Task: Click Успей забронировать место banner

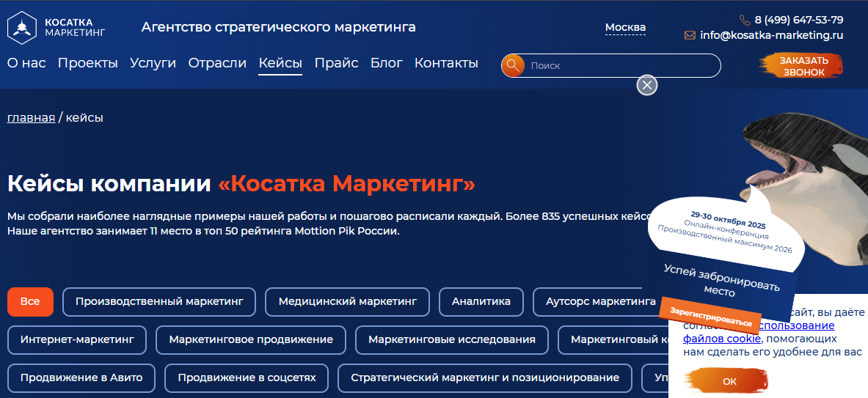Action: [x=722, y=280]
